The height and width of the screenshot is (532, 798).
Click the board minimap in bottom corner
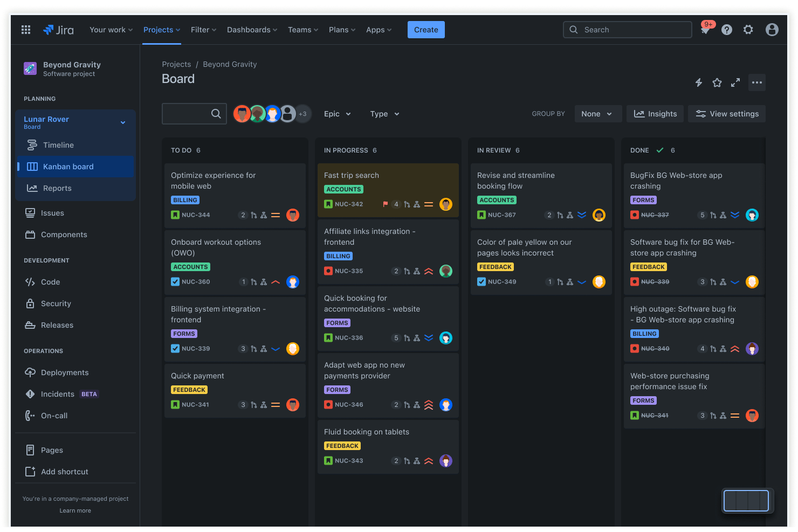coord(746,501)
